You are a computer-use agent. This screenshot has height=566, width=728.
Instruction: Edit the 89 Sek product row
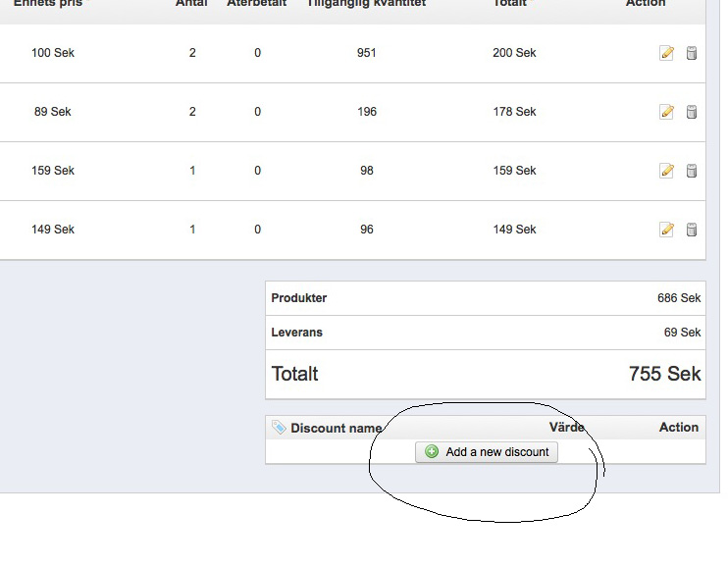coord(667,112)
